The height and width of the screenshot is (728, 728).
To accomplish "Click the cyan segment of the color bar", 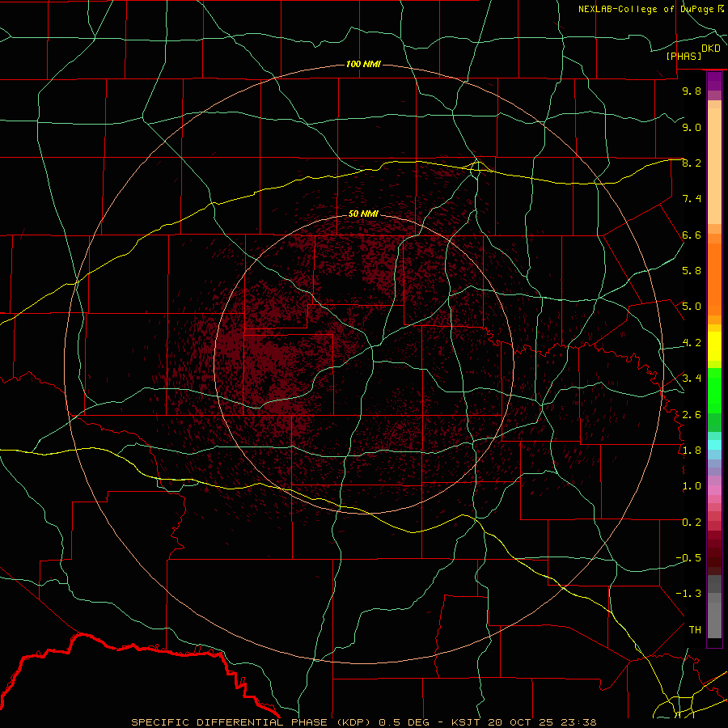I will tap(714, 445).
